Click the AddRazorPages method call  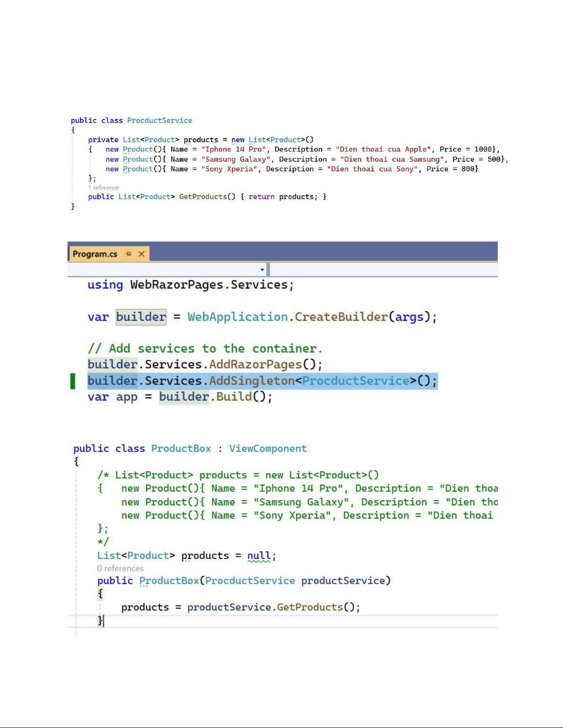click(x=255, y=365)
